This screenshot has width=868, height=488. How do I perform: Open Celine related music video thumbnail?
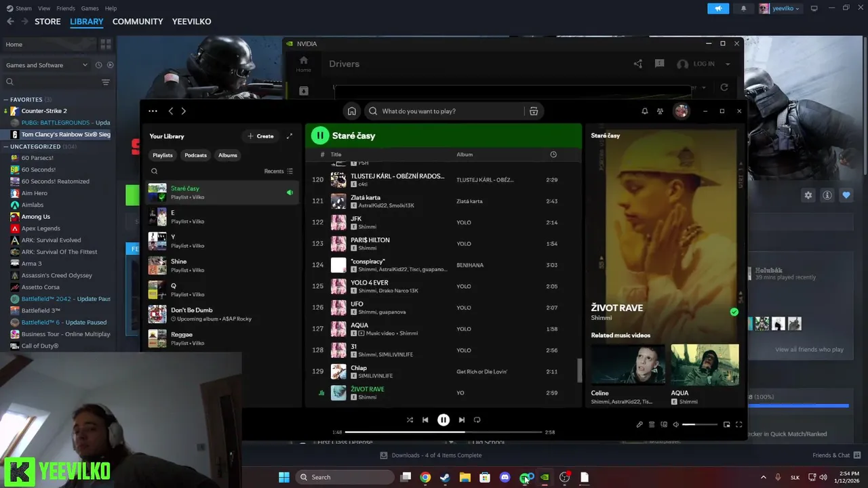point(627,365)
